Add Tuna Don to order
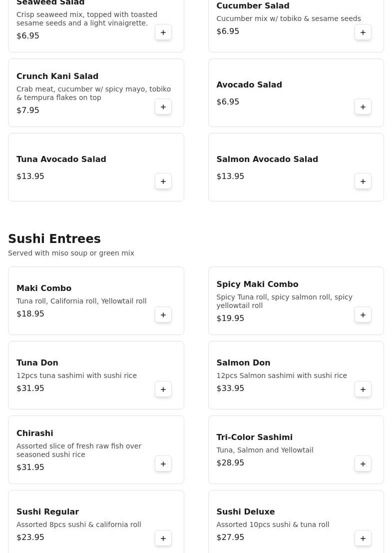This screenshot has width=392, height=553. coord(163,389)
